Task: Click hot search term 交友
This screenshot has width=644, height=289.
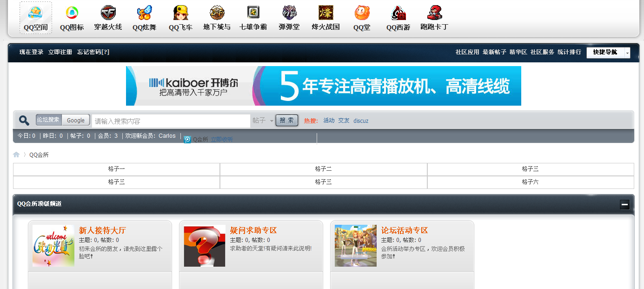Action: pyautogui.click(x=344, y=121)
